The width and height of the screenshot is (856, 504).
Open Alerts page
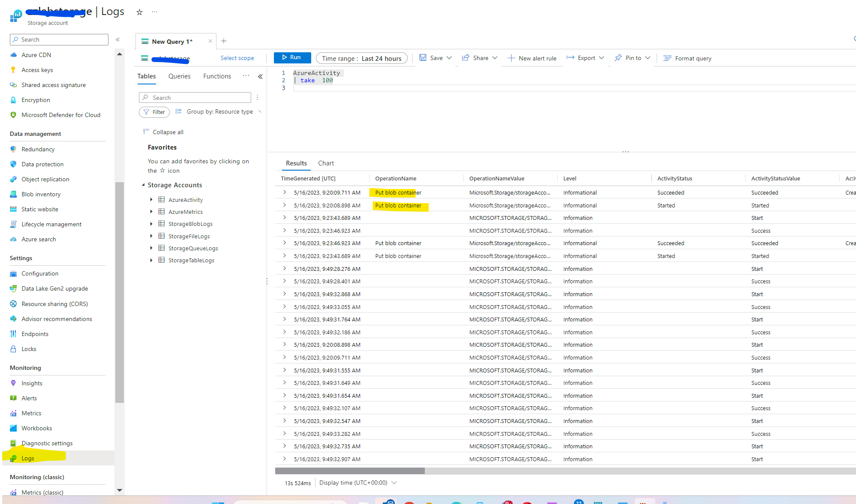click(x=29, y=398)
